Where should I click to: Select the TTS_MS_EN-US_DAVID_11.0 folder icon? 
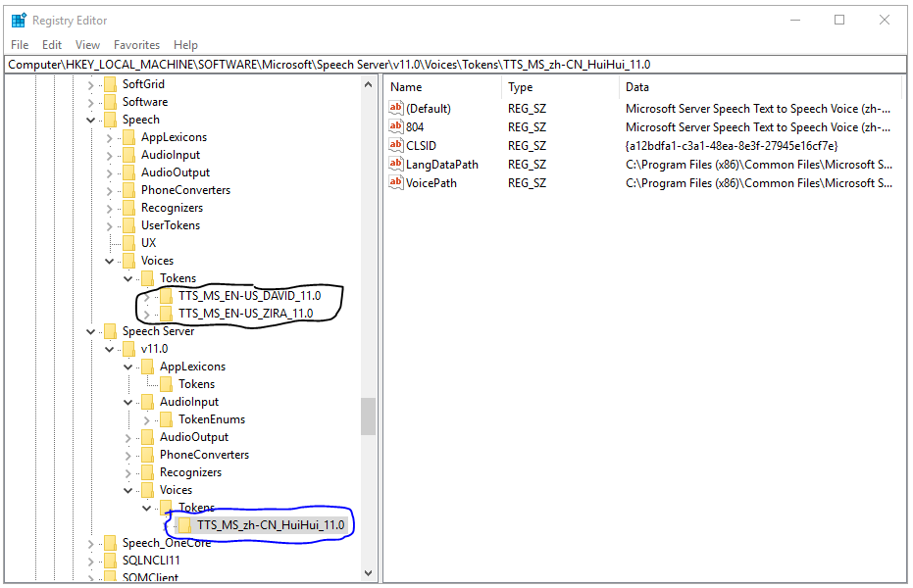pyautogui.click(x=166, y=296)
